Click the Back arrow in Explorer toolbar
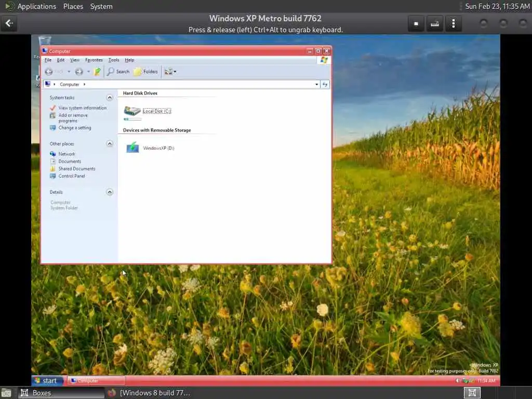532x399 pixels. pos(49,72)
